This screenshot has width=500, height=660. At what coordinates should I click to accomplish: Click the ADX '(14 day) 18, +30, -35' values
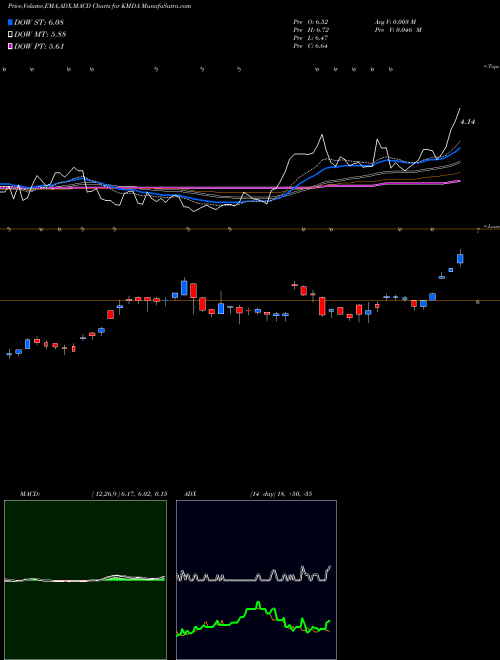pos(280,494)
